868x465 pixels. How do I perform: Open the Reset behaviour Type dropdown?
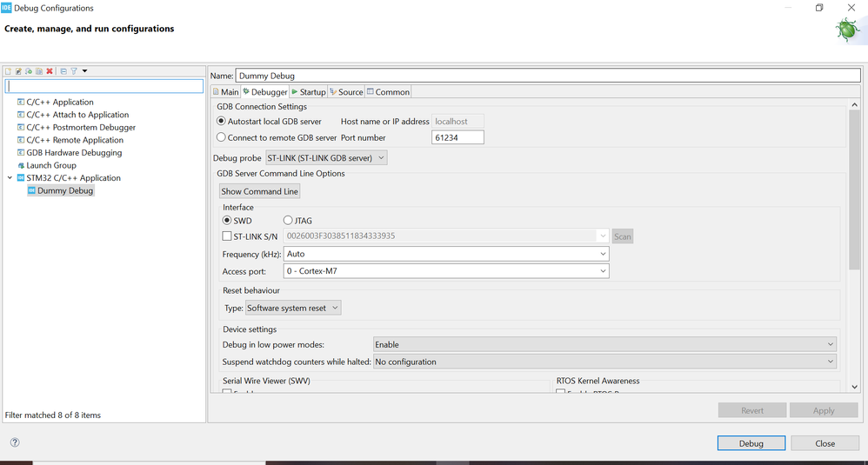pyautogui.click(x=293, y=308)
